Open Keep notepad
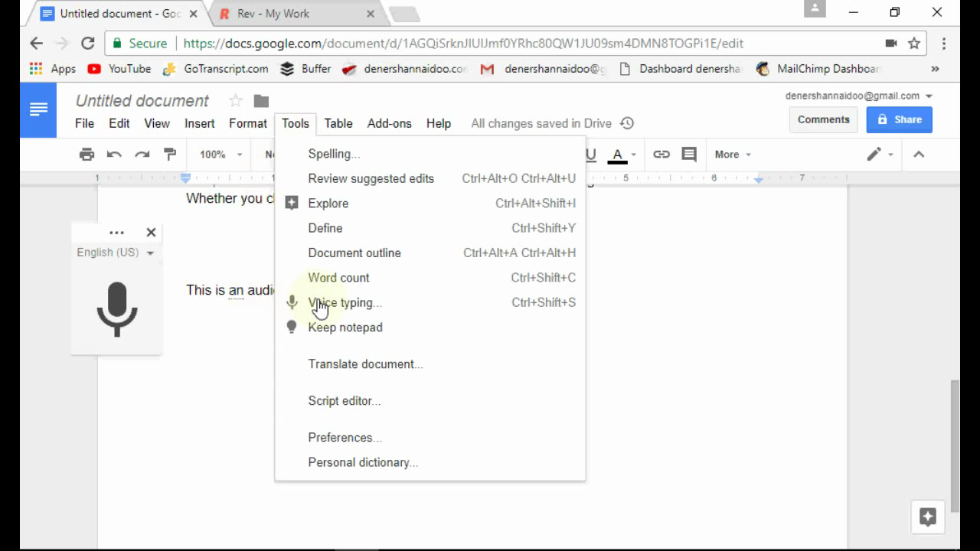Image resolution: width=980 pixels, height=551 pixels. coord(430,328)
